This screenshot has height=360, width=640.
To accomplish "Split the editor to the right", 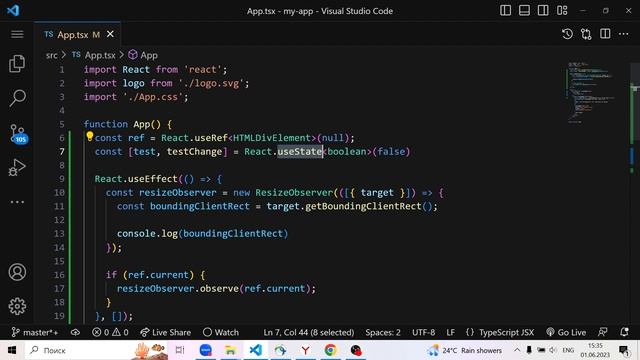I will 605,34.
